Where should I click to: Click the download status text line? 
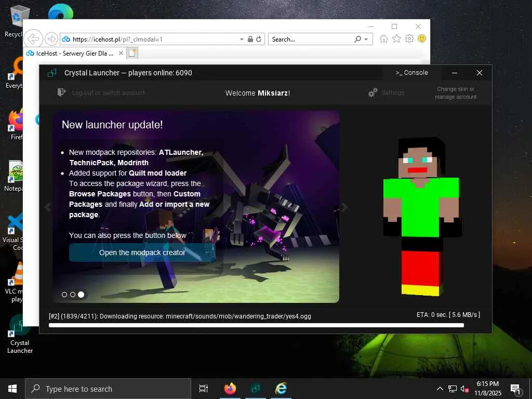click(180, 316)
